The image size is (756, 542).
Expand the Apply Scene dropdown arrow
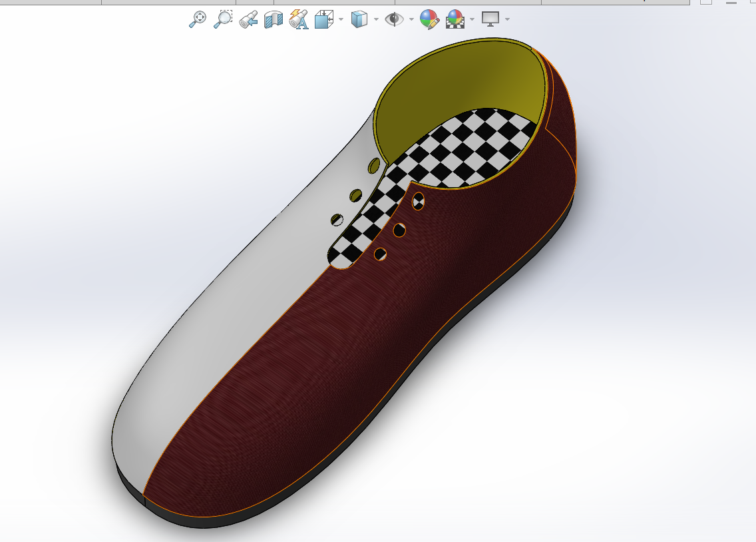472,20
